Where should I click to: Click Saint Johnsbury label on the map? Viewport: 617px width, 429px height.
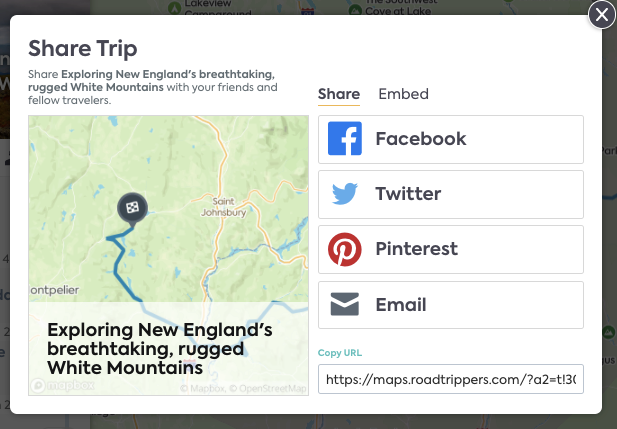(x=224, y=207)
